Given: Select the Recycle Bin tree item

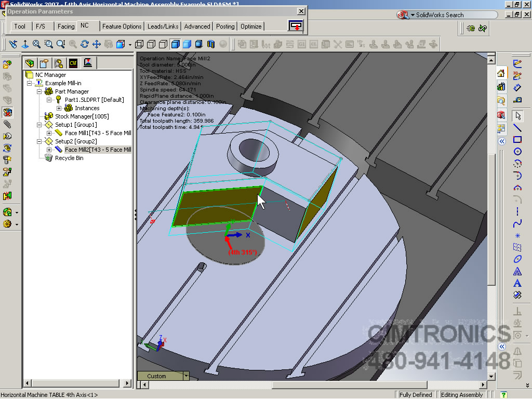Looking at the screenshot, I should 69,158.
